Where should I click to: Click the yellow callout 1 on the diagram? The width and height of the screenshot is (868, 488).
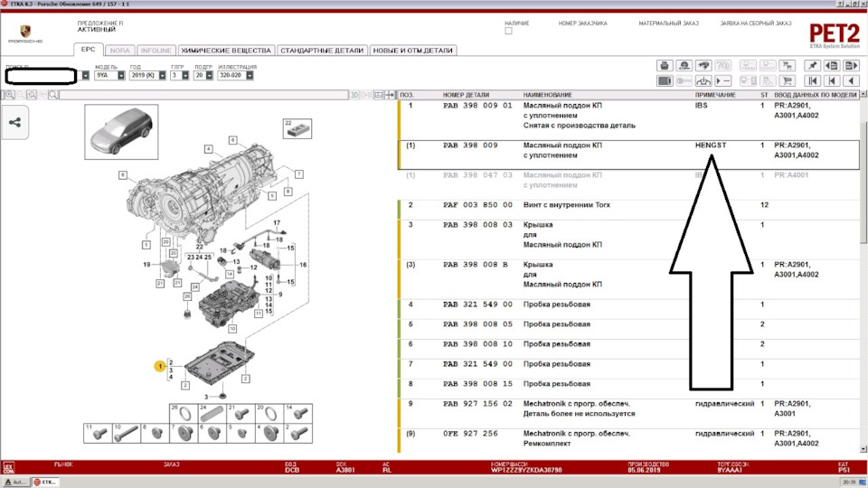pos(160,366)
